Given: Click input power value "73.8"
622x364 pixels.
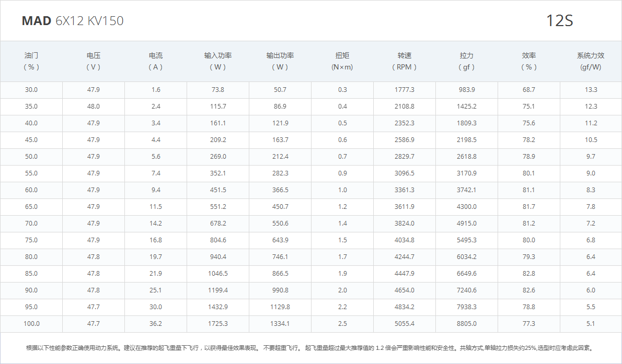Looking at the screenshot, I should tap(218, 90).
